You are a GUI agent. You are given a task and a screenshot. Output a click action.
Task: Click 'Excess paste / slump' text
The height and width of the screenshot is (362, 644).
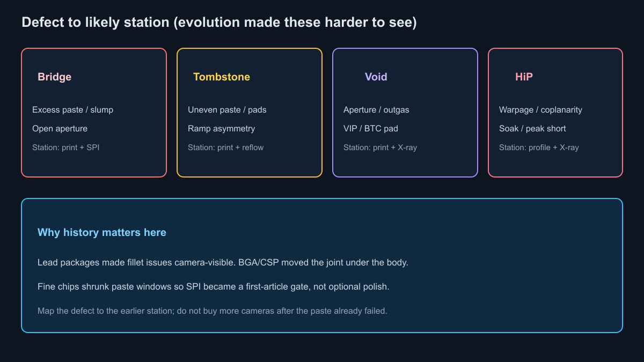point(72,110)
